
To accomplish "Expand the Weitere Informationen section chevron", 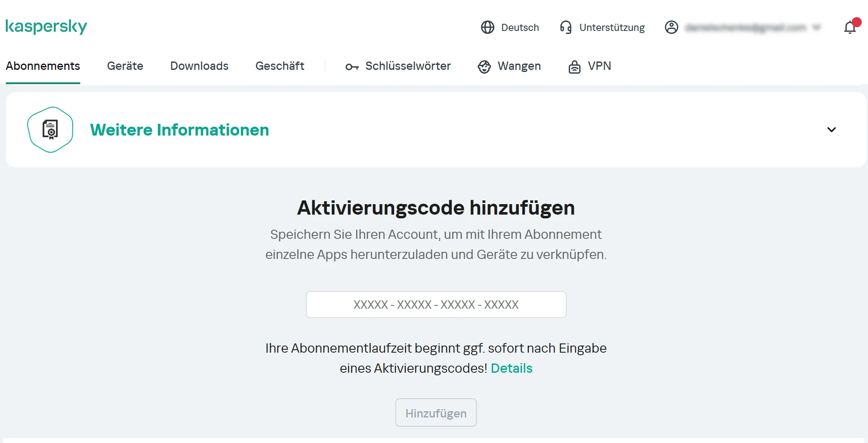I will [x=831, y=130].
